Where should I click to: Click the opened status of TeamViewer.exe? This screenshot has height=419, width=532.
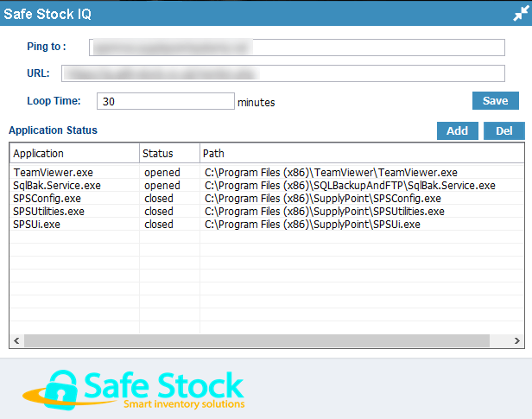tap(162, 172)
